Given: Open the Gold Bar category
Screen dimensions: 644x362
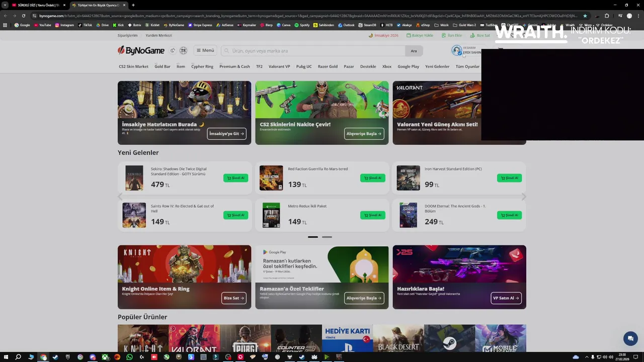Looking at the screenshot, I should (163, 66).
